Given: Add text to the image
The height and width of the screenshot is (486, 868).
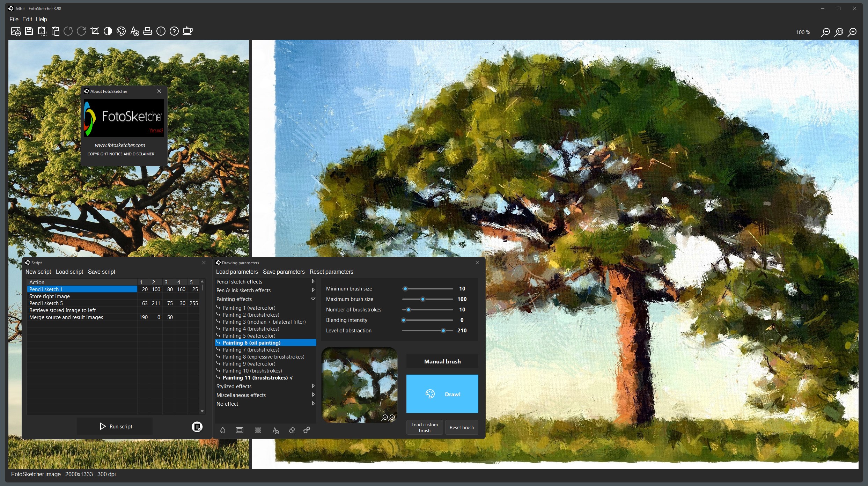Looking at the screenshot, I should (x=135, y=31).
